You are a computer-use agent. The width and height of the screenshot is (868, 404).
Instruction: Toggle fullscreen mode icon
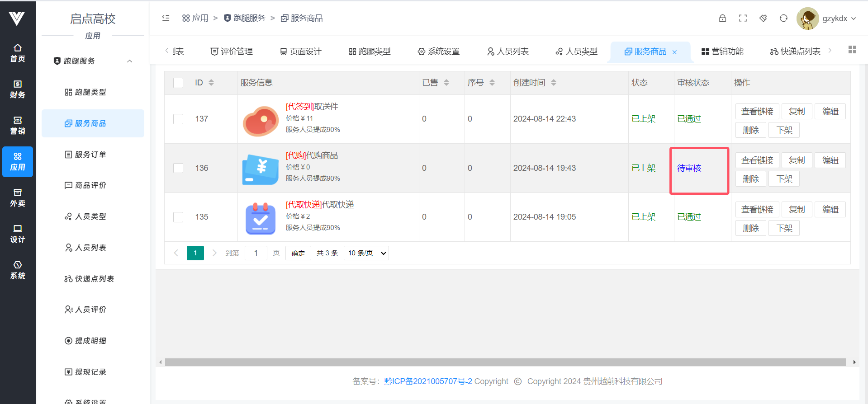click(743, 18)
